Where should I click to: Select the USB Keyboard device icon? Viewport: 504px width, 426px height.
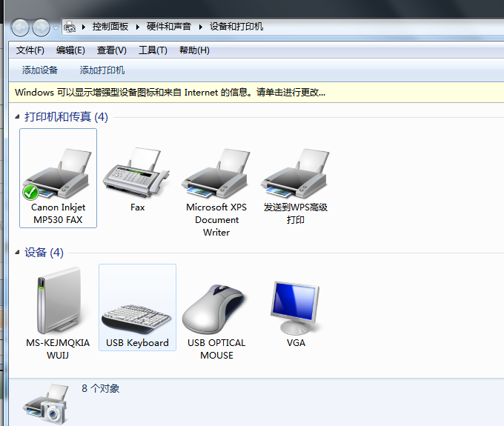(x=136, y=319)
